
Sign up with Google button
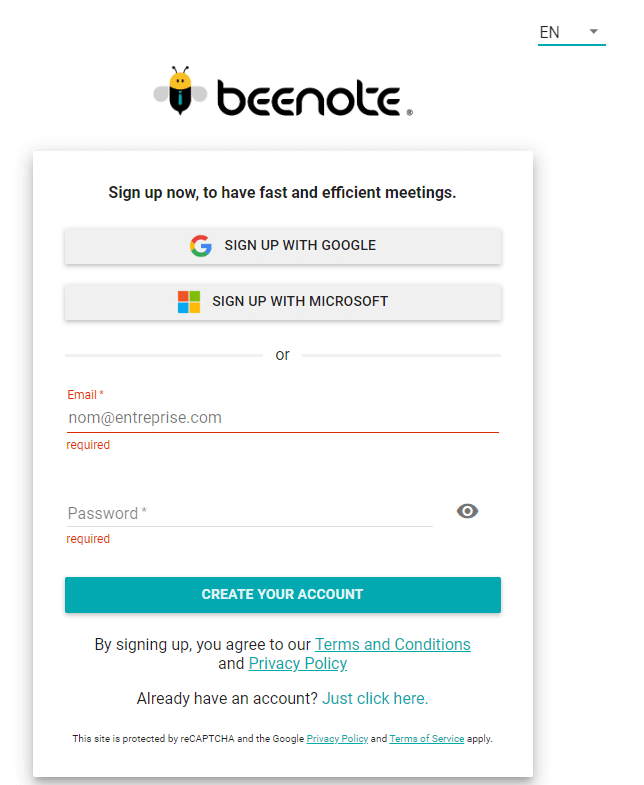(x=283, y=246)
